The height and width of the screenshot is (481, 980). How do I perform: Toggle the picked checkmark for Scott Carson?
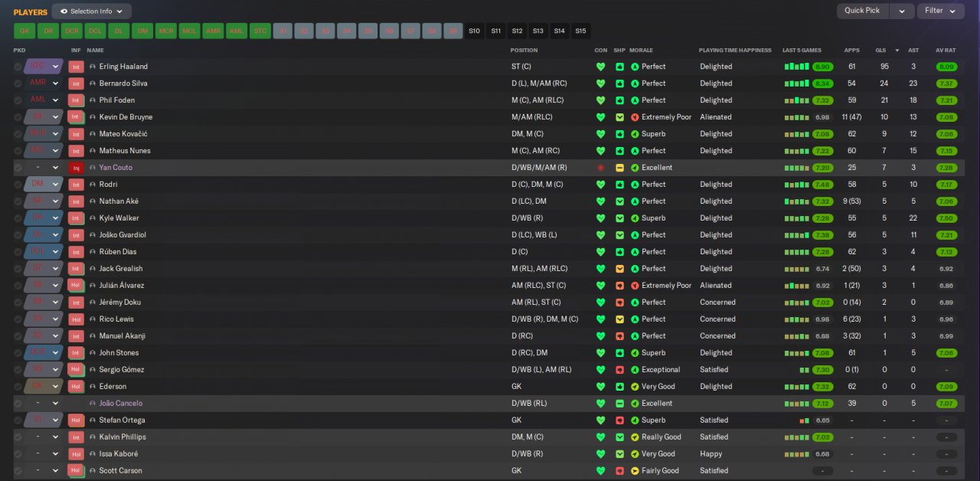click(18, 471)
